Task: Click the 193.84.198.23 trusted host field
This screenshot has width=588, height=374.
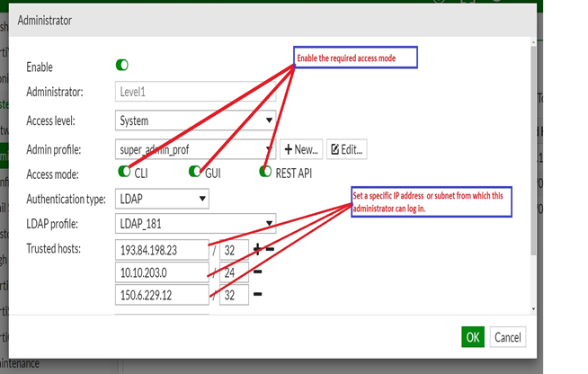Action: coord(162,249)
